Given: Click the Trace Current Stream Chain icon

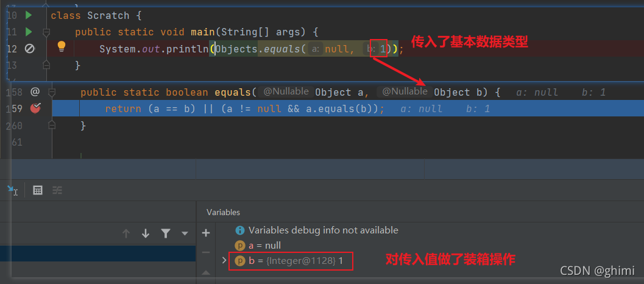Looking at the screenshot, I should (x=57, y=190).
